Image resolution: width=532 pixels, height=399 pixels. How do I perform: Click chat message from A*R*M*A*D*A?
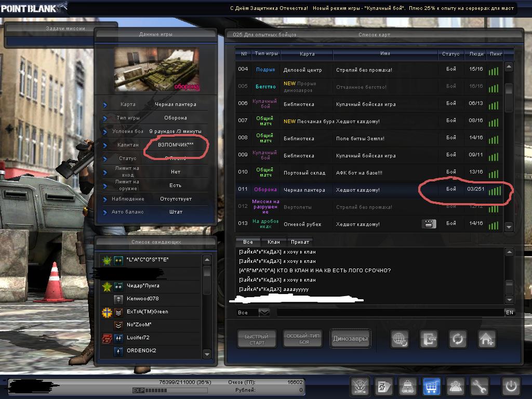click(x=315, y=270)
